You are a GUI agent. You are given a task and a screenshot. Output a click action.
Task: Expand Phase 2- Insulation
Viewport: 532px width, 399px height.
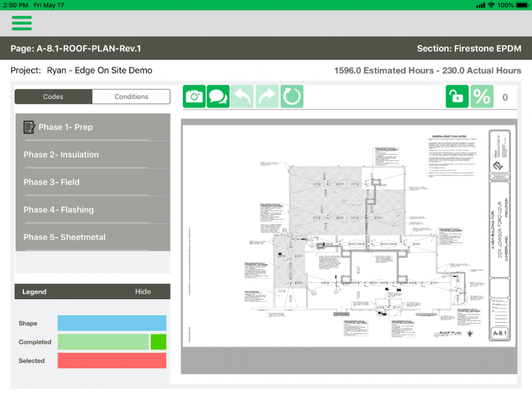[x=92, y=154]
